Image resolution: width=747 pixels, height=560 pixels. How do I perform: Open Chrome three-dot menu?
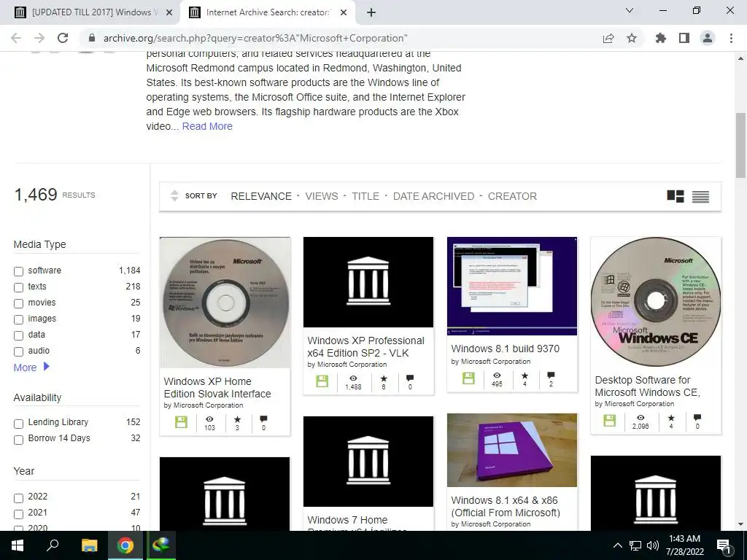coord(731,38)
